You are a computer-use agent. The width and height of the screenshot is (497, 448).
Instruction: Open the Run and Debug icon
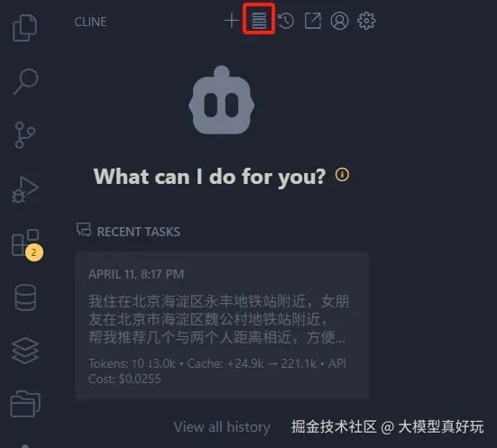25,189
